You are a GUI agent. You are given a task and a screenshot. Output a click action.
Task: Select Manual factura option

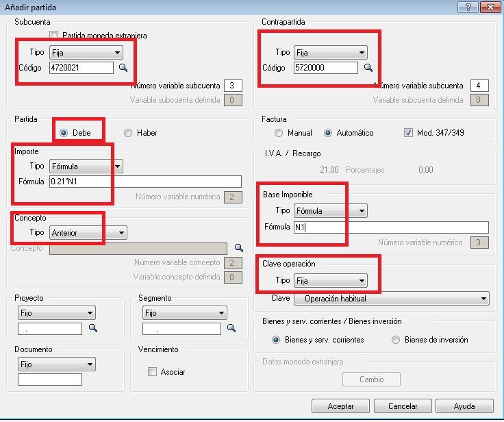[x=279, y=133]
